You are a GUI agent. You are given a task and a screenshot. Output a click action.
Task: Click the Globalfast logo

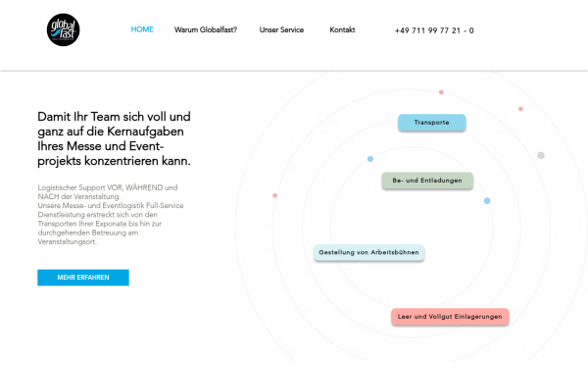[x=63, y=30]
